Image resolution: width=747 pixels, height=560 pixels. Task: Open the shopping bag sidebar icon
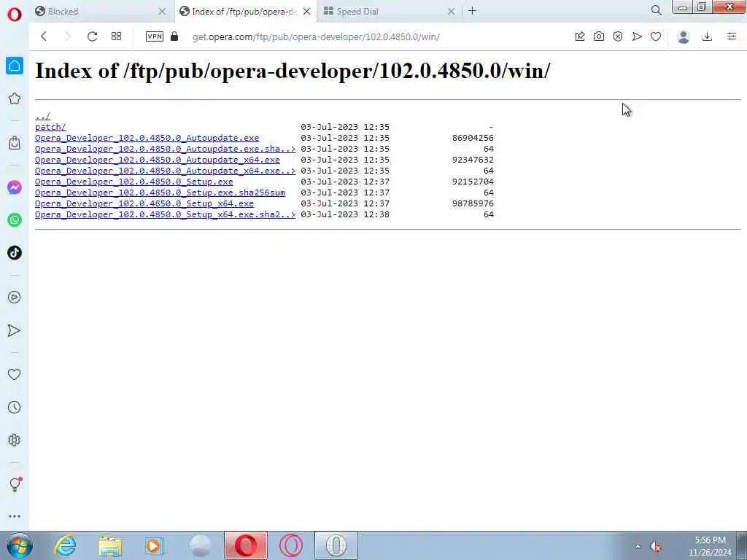15,143
